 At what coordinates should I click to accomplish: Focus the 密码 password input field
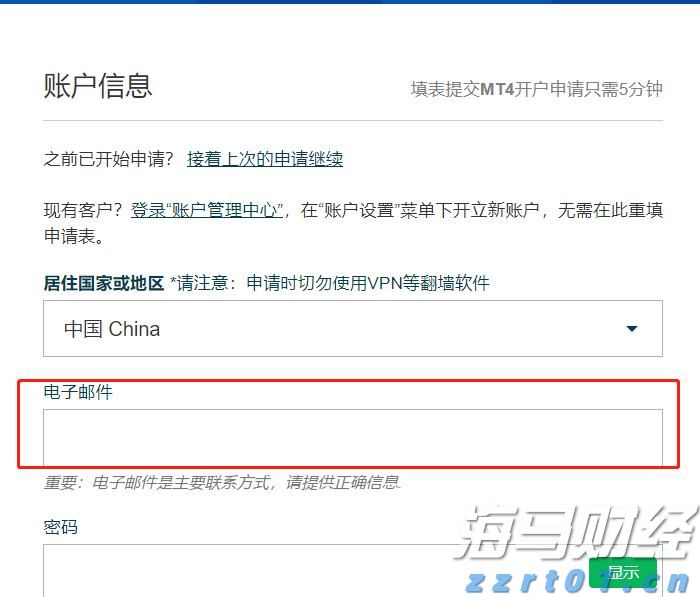point(300,570)
